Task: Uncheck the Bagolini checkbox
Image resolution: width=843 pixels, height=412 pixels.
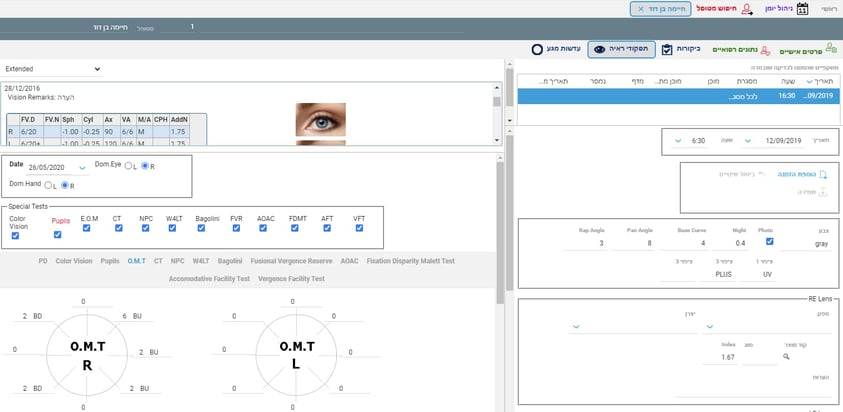Action: 201,228
